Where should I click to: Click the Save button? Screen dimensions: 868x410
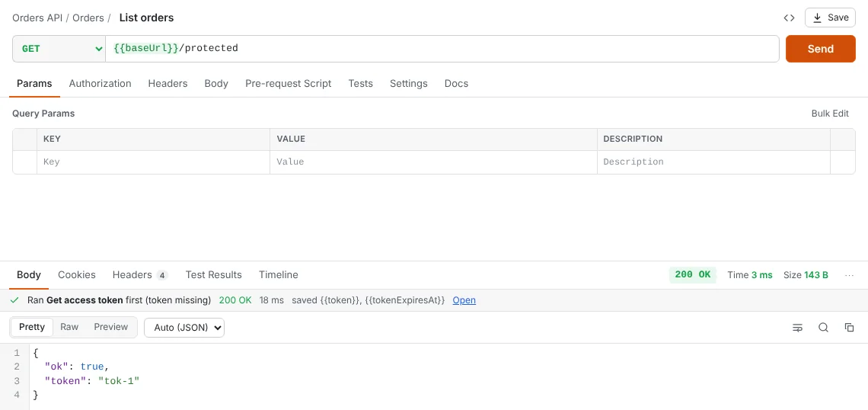831,18
